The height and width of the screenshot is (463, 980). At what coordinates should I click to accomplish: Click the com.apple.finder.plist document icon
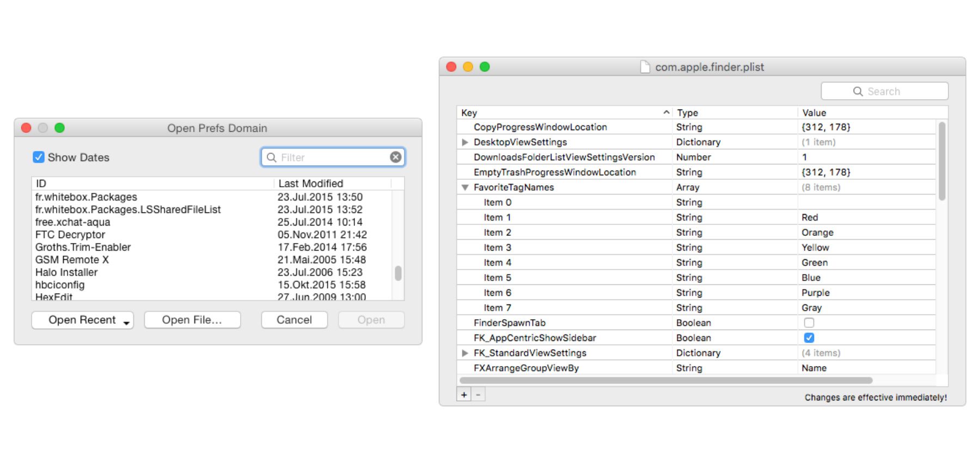tap(645, 67)
